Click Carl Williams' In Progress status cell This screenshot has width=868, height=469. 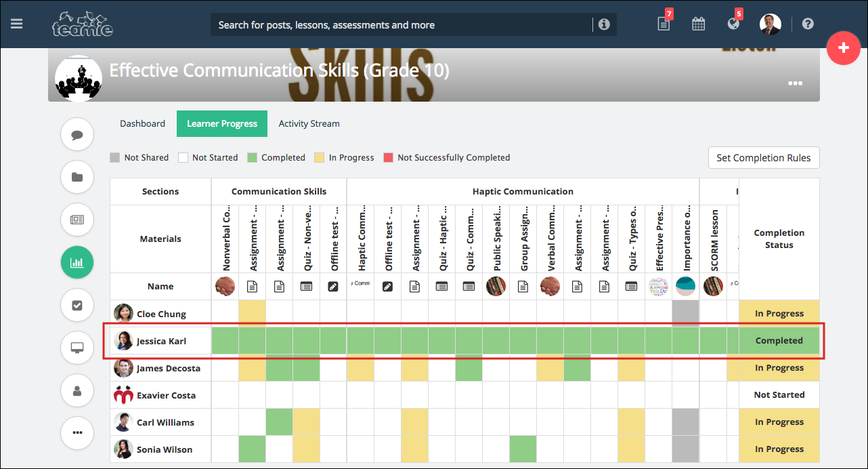[779, 422]
